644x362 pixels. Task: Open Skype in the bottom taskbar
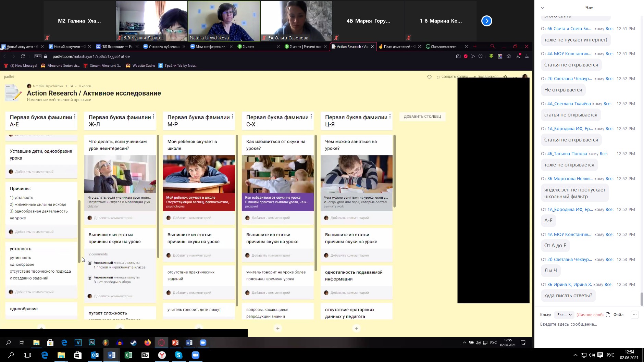pos(178,355)
